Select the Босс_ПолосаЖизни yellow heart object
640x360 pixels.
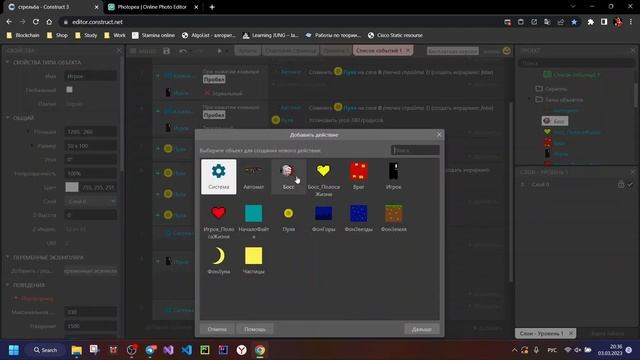(x=323, y=179)
